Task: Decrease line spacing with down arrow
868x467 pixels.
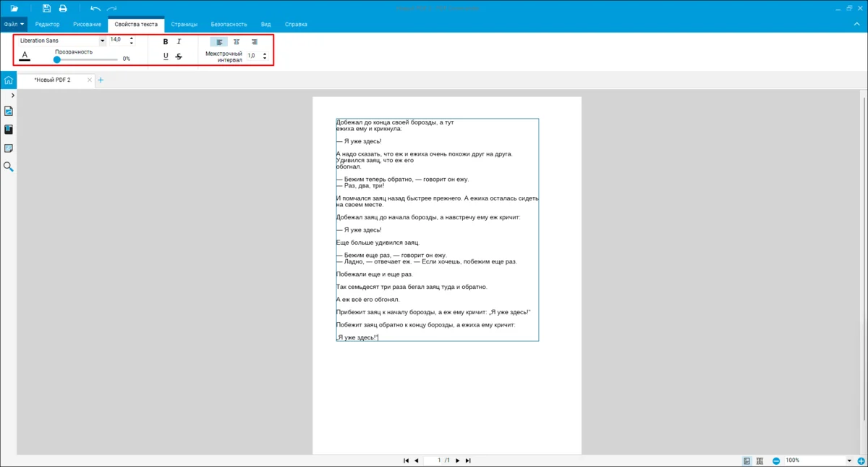Action: tap(265, 59)
